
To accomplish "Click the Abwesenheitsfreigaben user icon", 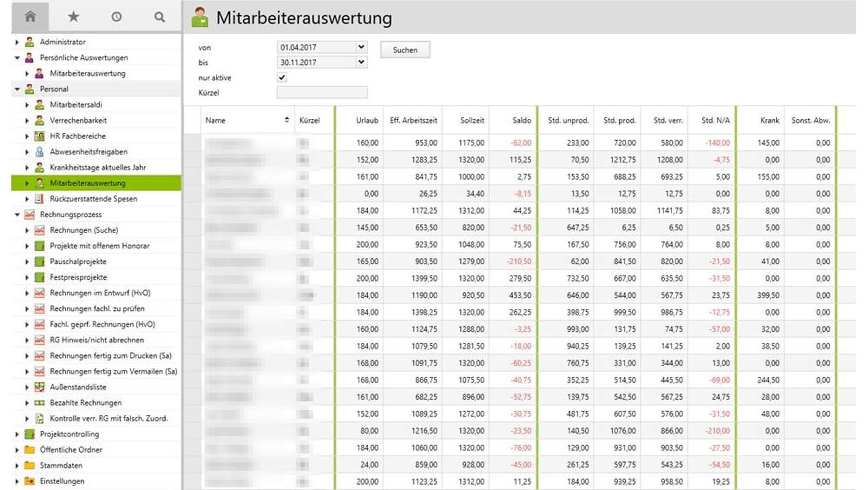I will (40, 152).
